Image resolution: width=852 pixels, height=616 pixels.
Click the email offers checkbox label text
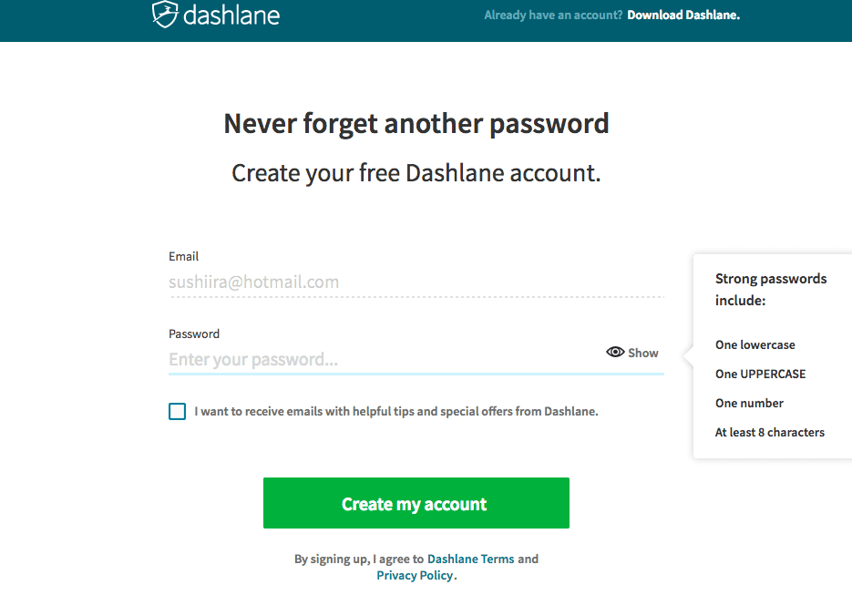396,411
